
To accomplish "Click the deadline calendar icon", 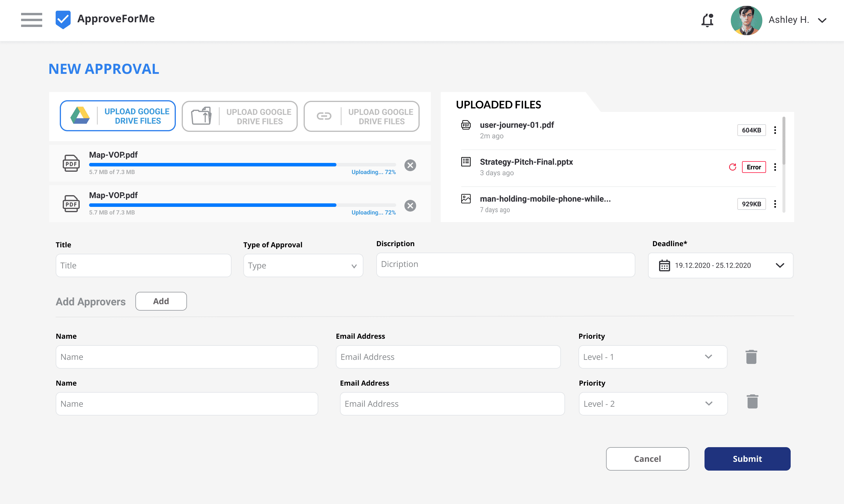I will tap(664, 265).
